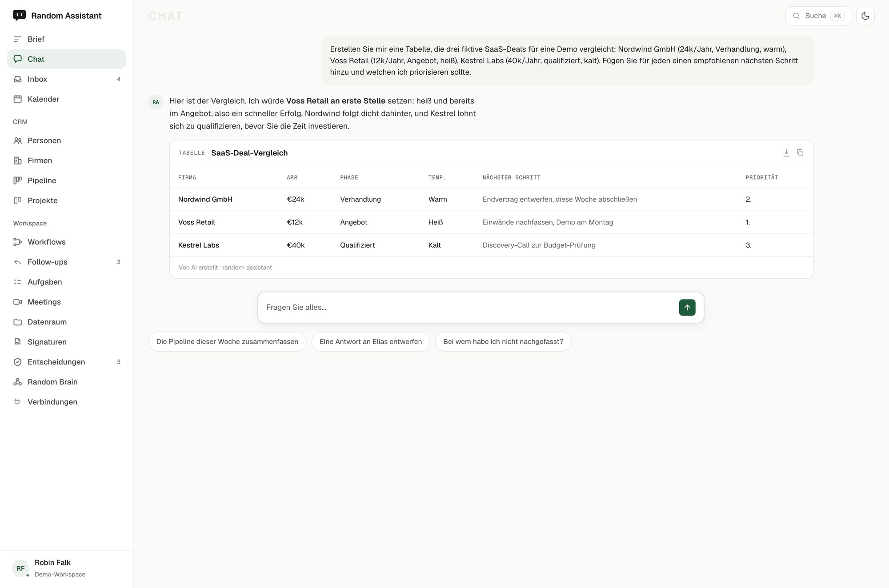
Task: Open the Aufgaben checklist icon
Action: coord(18,282)
